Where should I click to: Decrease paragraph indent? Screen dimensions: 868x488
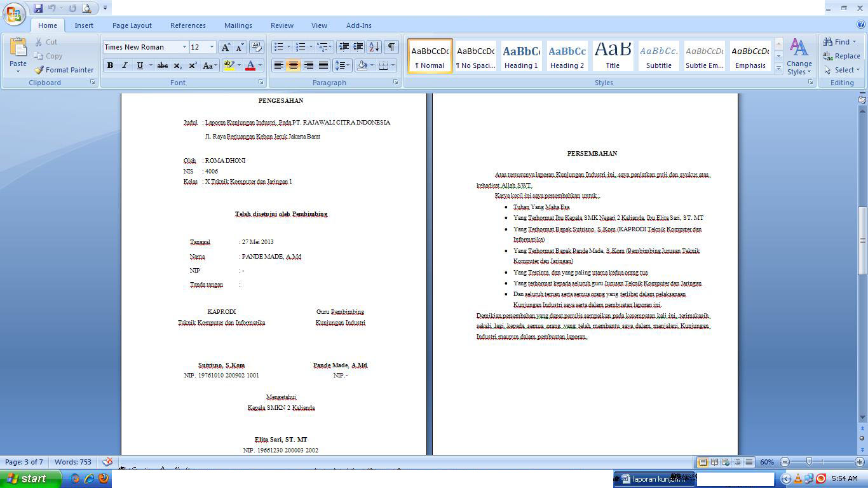click(344, 47)
